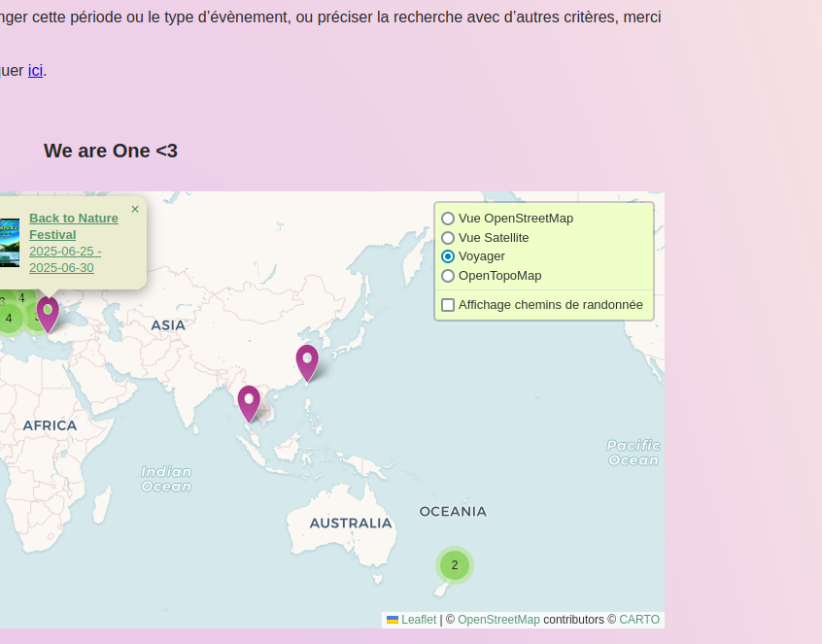Image resolution: width=822 pixels, height=644 pixels.
Task: Follow the 'ici' hyperlink
Action: [x=35, y=70]
